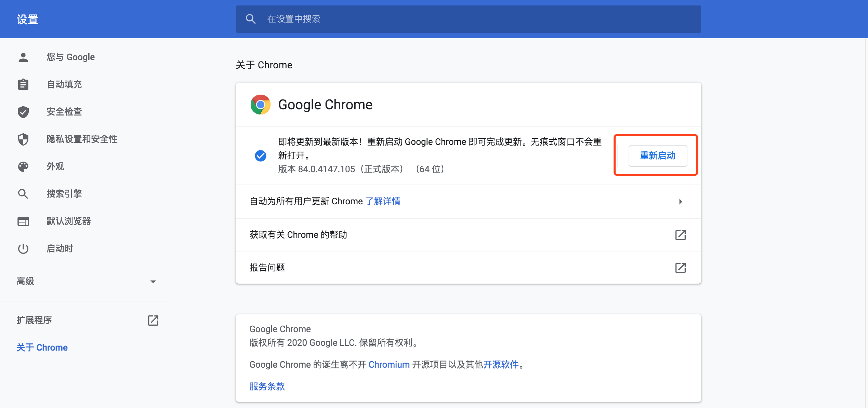This screenshot has width=868, height=408.
Task: Click the person icon beside 您与 Google
Action: (x=23, y=57)
